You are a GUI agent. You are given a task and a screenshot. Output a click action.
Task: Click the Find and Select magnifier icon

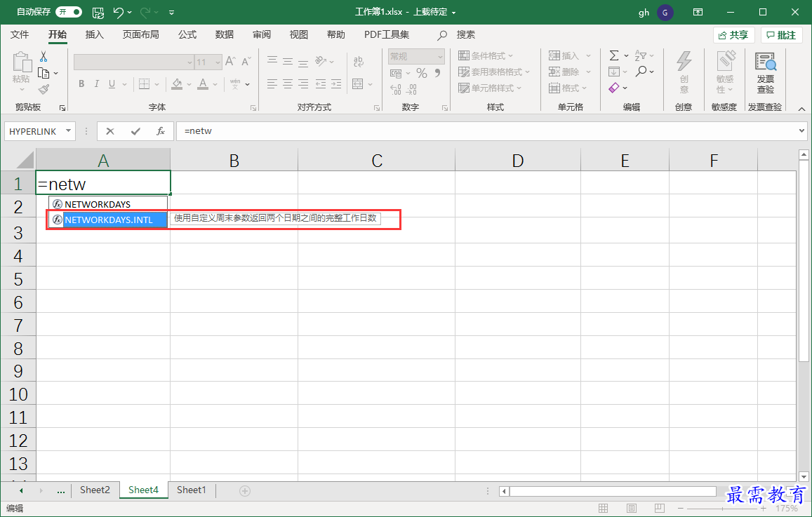(x=641, y=72)
